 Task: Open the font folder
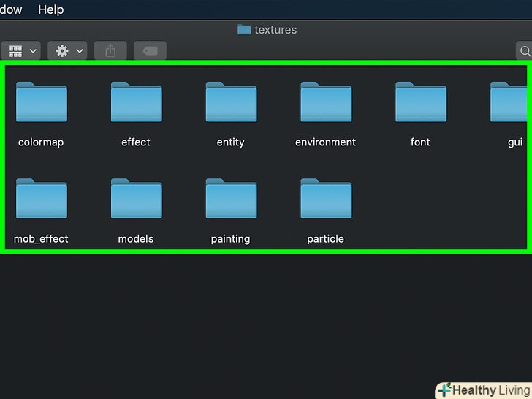(x=420, y=102)
